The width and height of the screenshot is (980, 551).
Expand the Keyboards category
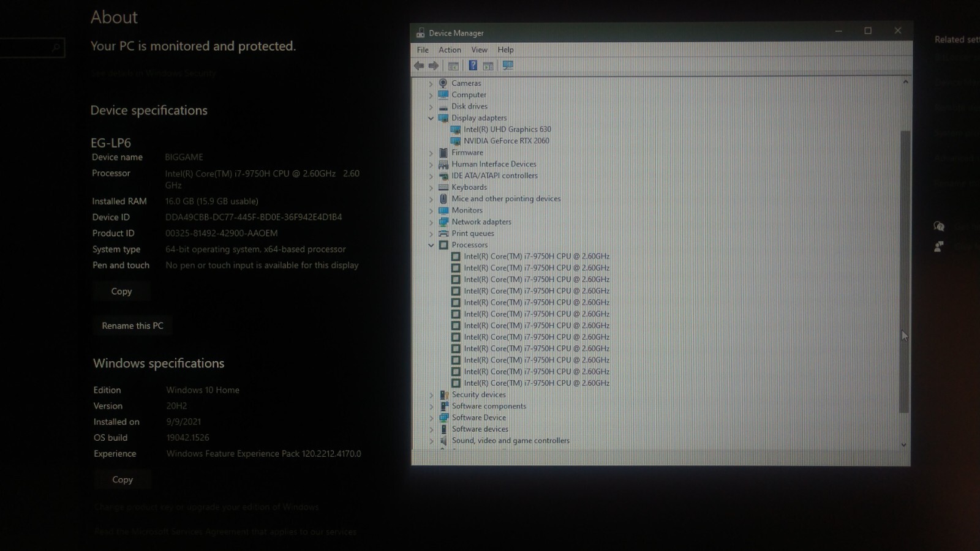[431, 187]
